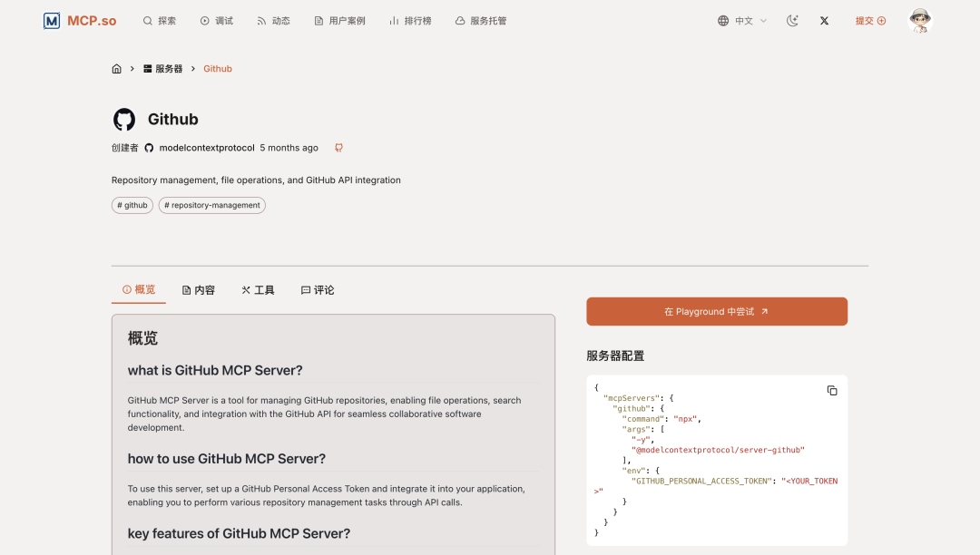Click the 提交 submit button
The image size is (980, 555).
(870, 21)
